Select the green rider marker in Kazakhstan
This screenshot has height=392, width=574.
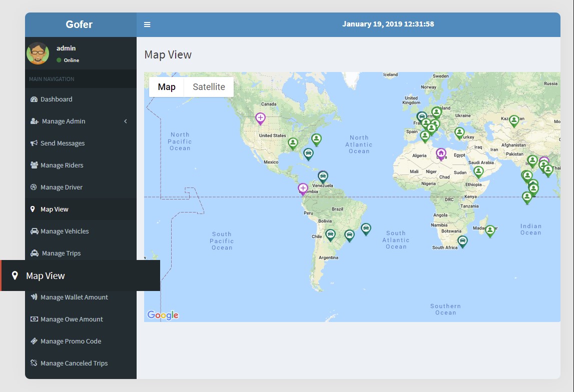click(x=514, y=120)
